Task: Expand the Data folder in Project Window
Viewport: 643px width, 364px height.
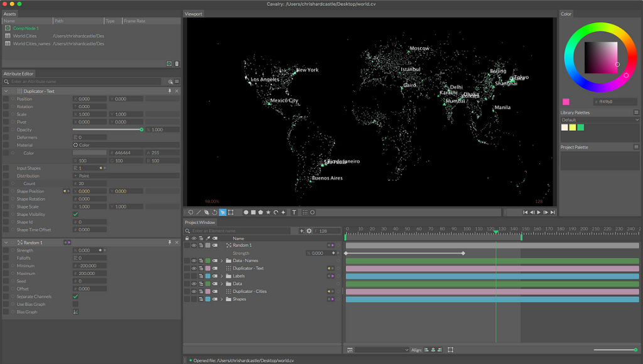Action: tap(222, 284)
